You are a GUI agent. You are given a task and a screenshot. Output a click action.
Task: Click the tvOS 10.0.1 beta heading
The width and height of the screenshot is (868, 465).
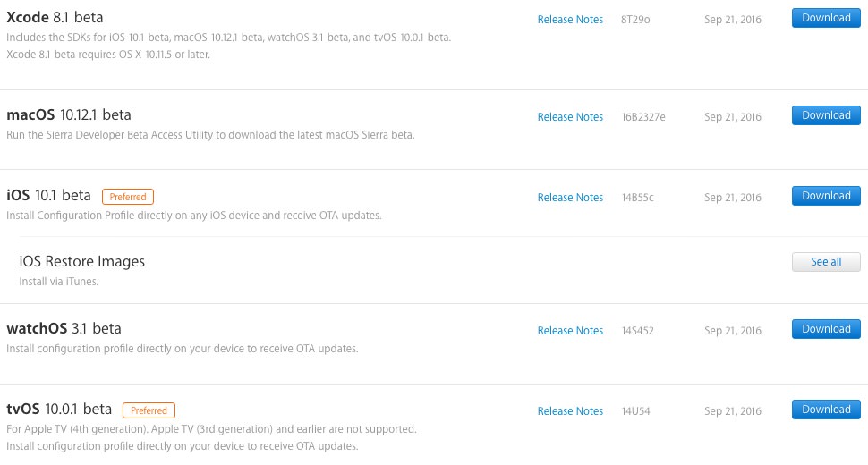tap(59, 409)
